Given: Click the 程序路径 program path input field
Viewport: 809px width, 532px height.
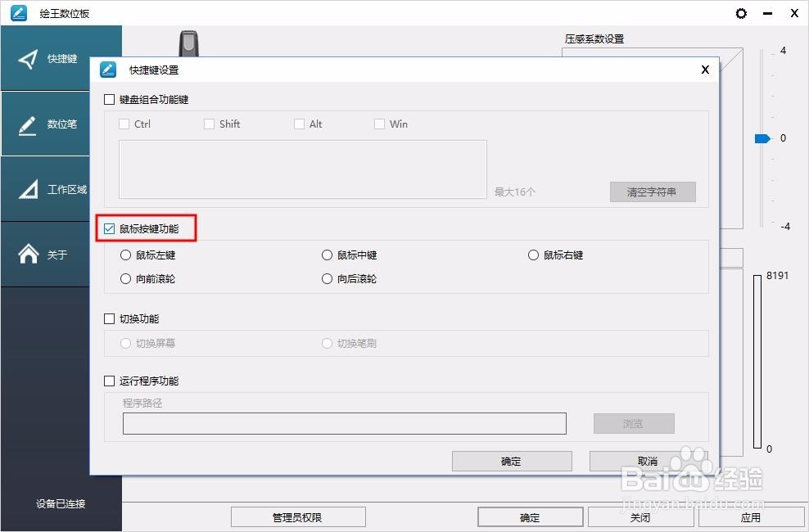Looking at the screenshot, I should pos(344,423).
